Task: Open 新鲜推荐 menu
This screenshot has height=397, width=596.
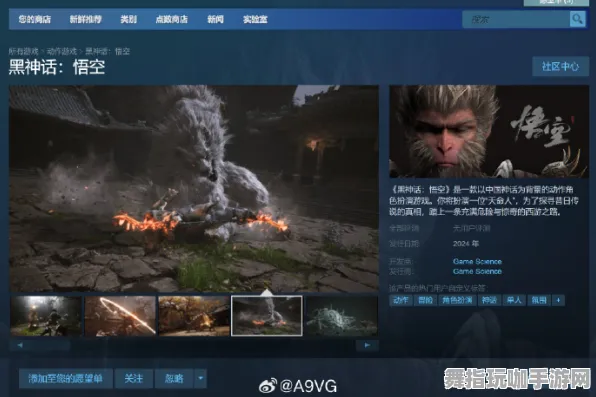Action: [86, 19]
